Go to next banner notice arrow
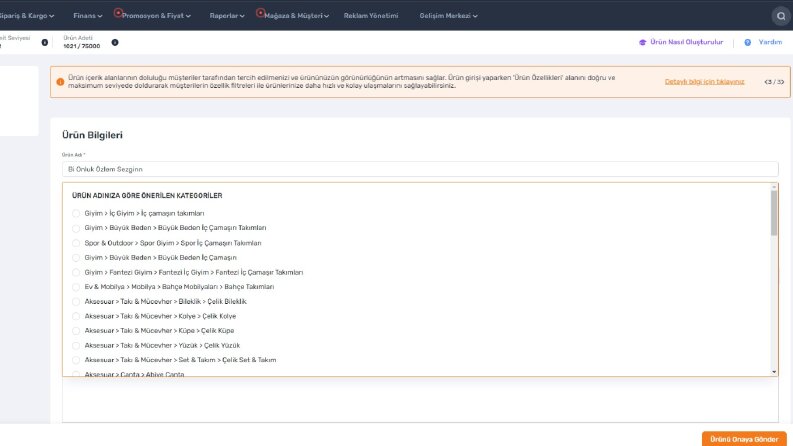The image size is (793, 446). [x=781, y=82]
